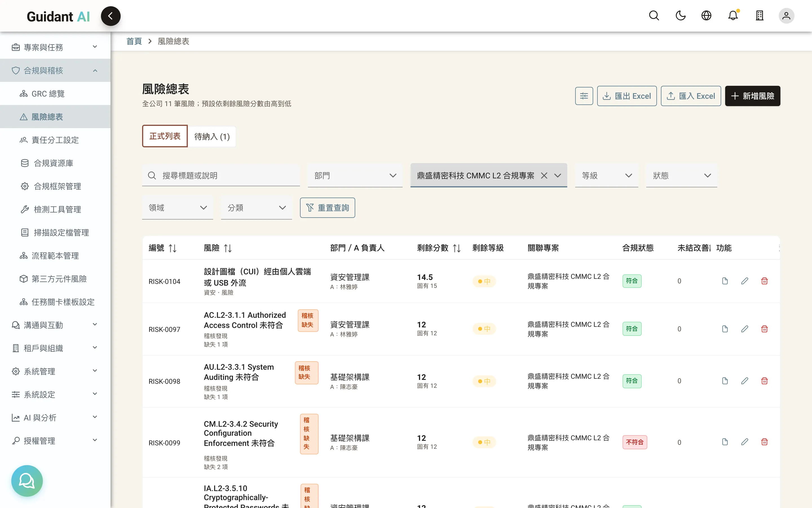Click the 重置查詢 button
The image size is (812, 508).
tap(328, 208)
